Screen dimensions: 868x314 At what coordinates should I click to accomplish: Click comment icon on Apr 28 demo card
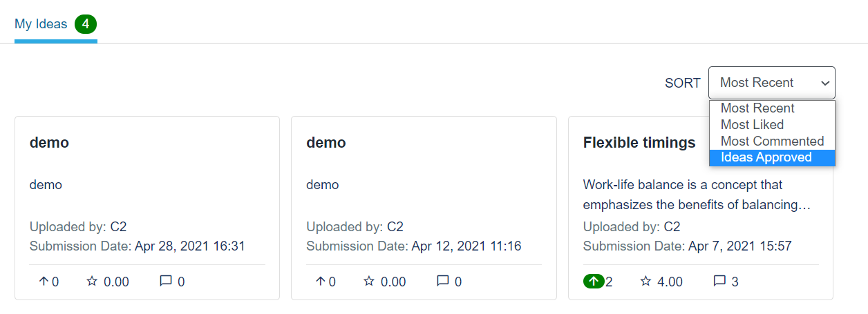(x=166, y=282)
